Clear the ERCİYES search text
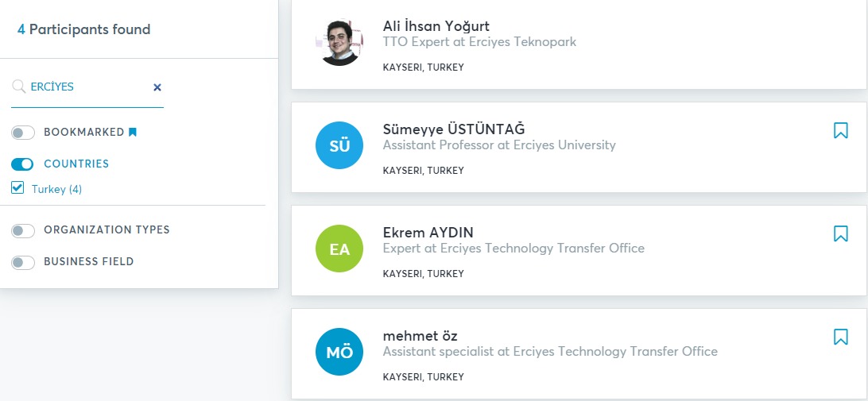 [157, 87]
